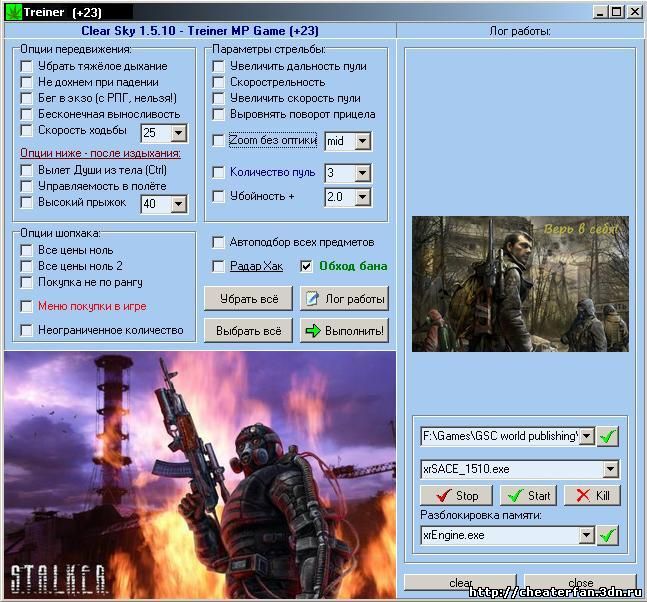Click the 'Убрать всё' button
647x602 pixels.
(x=248, y=299)
